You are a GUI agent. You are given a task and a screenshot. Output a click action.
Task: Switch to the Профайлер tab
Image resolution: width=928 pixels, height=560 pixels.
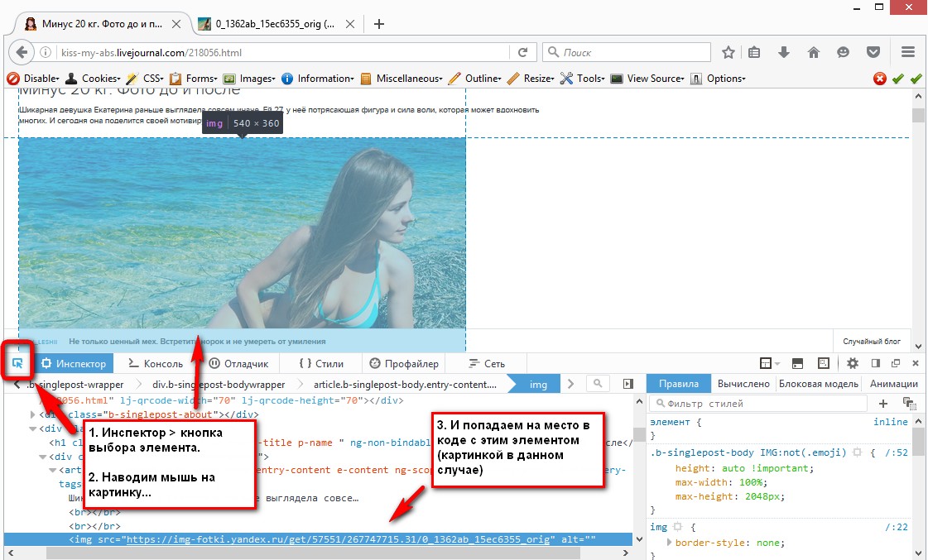coord(404,364)
